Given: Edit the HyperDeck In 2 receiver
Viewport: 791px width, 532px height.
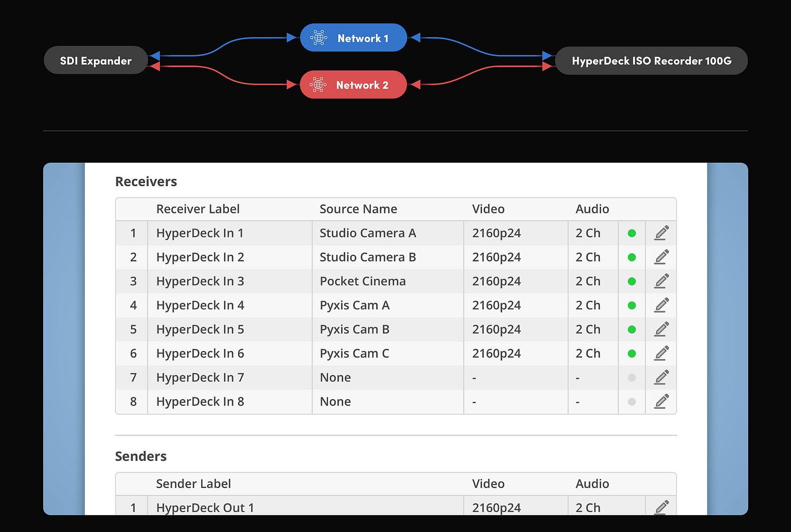Looking at the screenshot, I should tap(661, 257).
